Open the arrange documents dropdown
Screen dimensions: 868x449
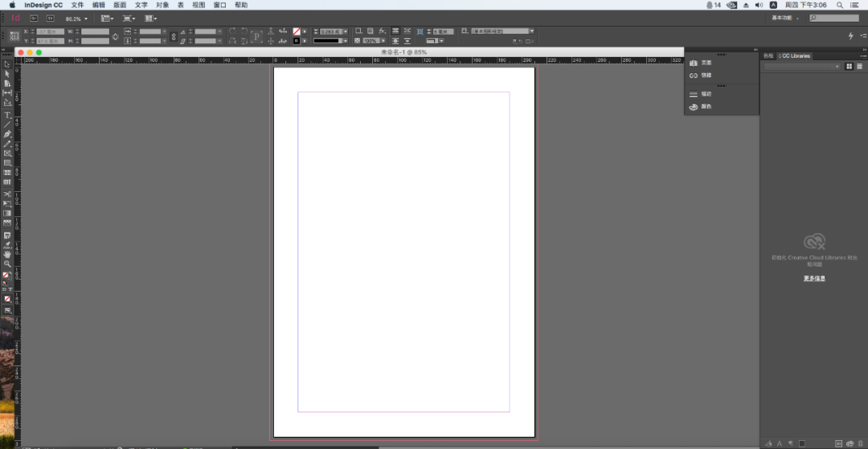click(x=150, y=18)
